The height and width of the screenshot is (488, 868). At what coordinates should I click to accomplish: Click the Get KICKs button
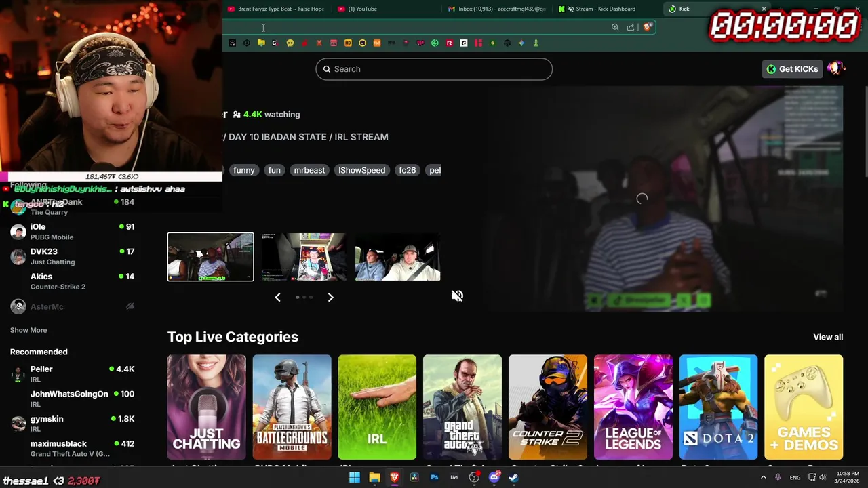coord(792,69)
